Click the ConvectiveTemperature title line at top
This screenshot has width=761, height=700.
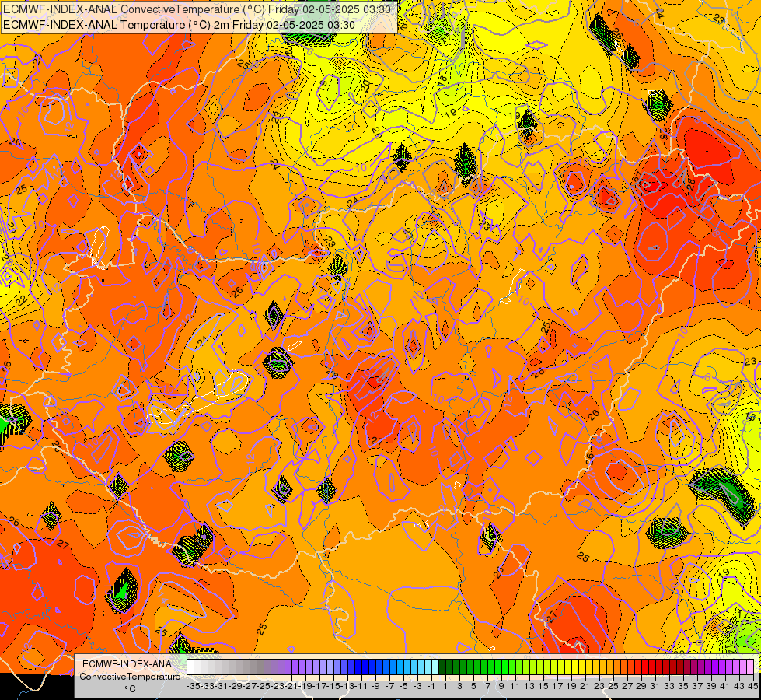(197, 9)
